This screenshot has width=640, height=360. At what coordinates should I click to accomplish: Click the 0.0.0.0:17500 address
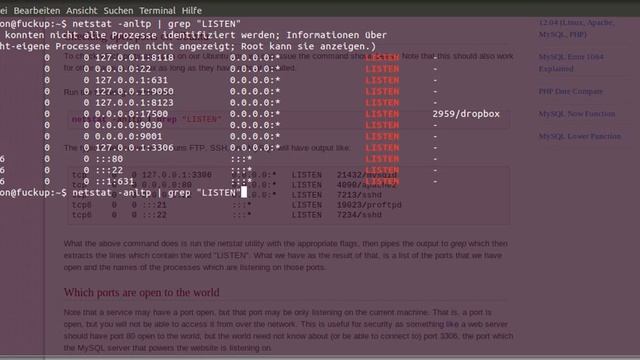(x=131, y=114)
